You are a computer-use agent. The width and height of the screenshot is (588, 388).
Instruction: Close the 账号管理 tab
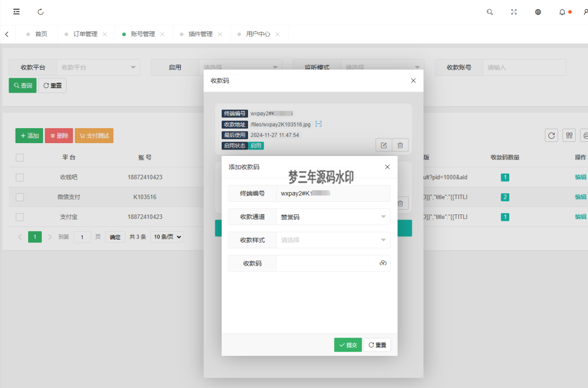coord(163,34)
